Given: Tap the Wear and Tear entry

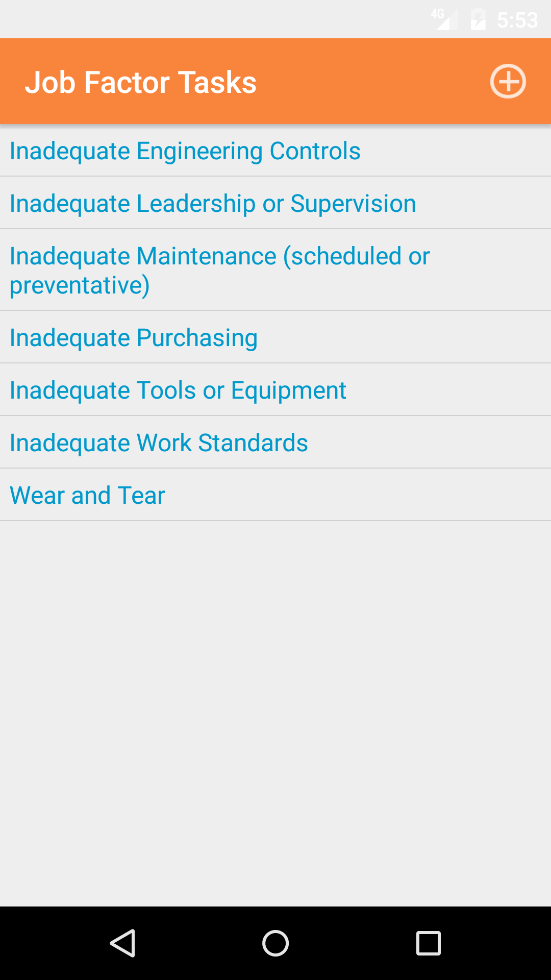Looking at the screenshot, I should (87, 496).
